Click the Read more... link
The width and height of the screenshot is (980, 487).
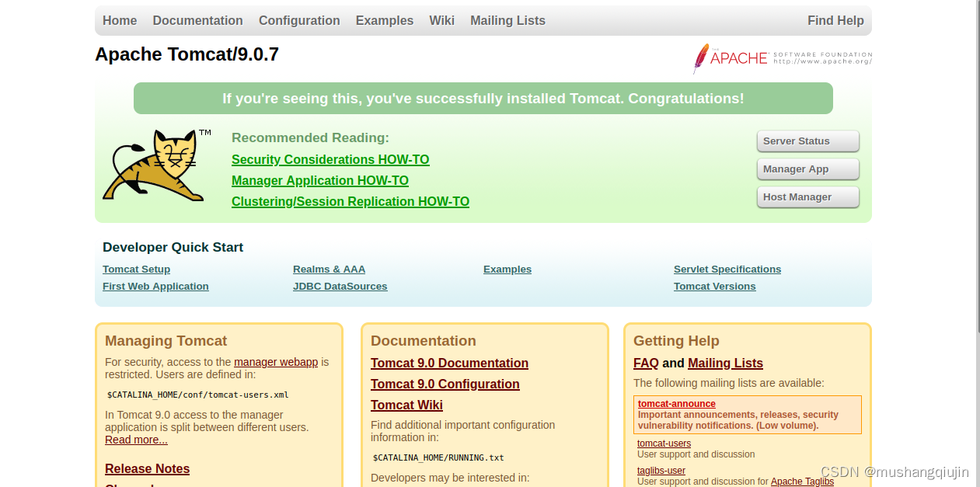pos(136,440)
